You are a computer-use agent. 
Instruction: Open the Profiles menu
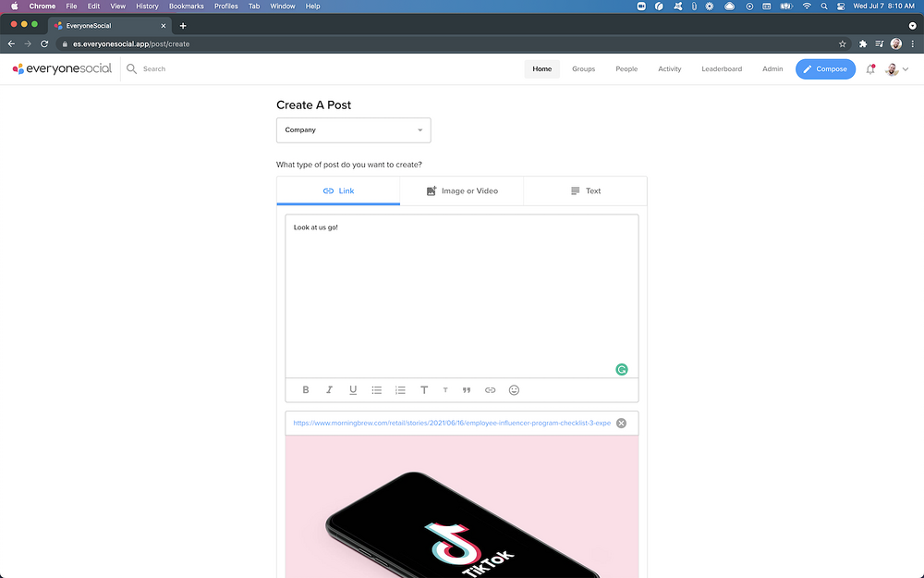click(225, 6)
